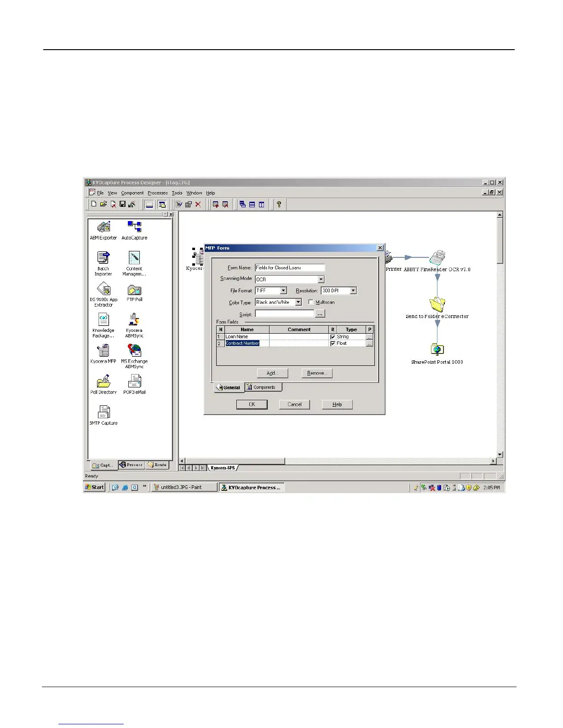This screenshot has width=563, height=728.
Task: Expand hidden quick launch icons chevron
Action: (144, 486)
